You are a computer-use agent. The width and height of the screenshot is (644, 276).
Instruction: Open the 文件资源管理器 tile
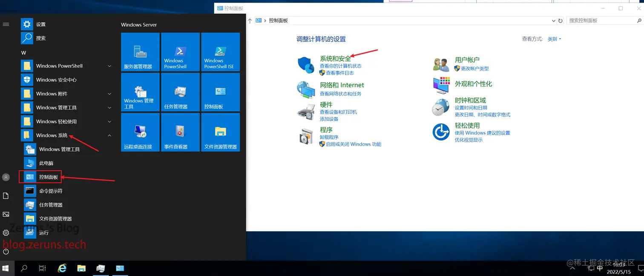coord(220,132)
